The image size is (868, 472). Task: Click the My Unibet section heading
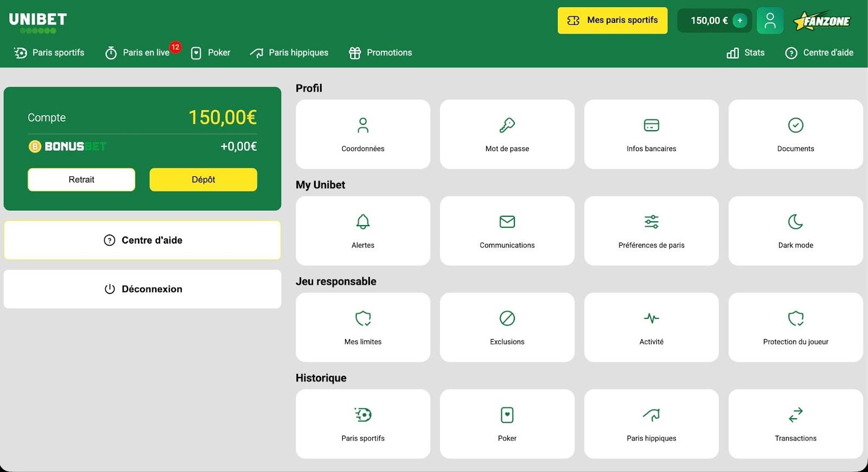click(x=321, y=185)
